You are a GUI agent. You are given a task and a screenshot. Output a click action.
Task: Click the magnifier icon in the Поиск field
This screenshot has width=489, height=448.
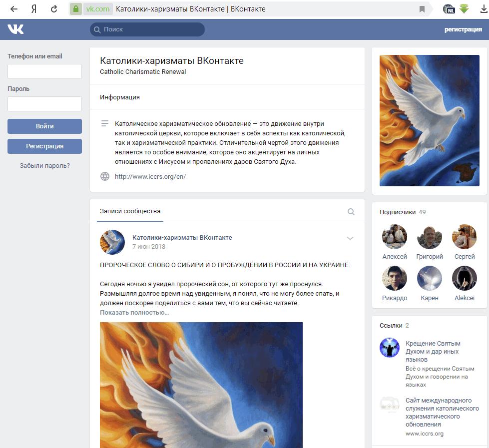[97, 29]
